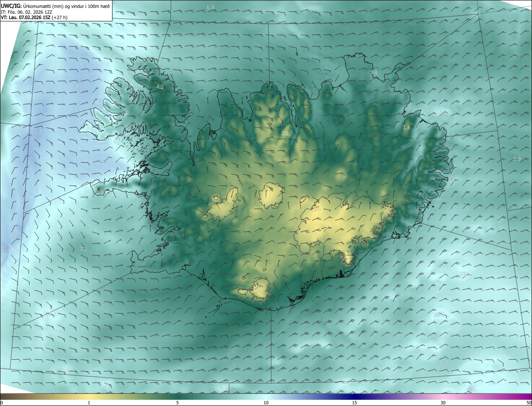
Task: Click the 3.4 value in east Iceland
Action: tap(406, 128)
